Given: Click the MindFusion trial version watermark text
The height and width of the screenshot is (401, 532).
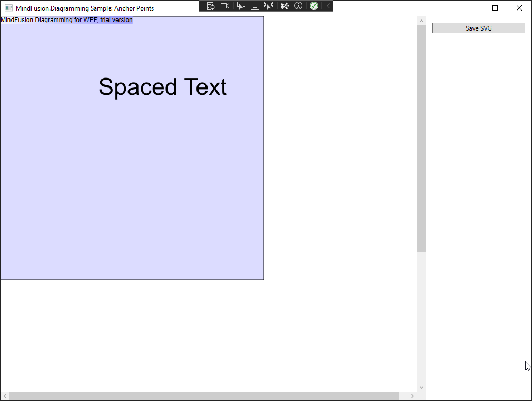Looking at the screenshot, I should (66, 20).
